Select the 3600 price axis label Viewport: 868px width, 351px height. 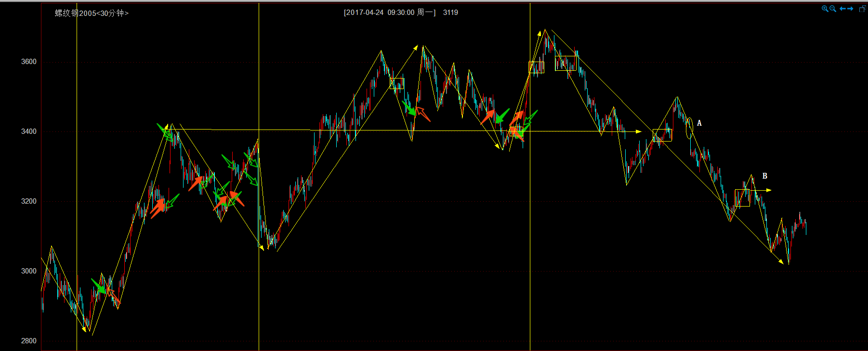click(28, 62)
